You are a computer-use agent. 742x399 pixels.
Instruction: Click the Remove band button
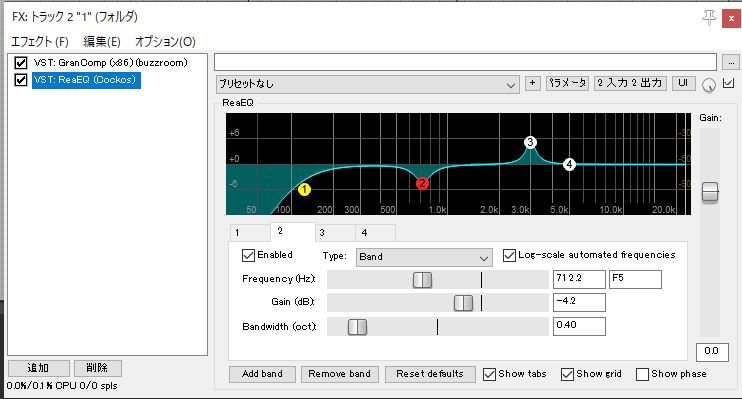pos(339,374)
